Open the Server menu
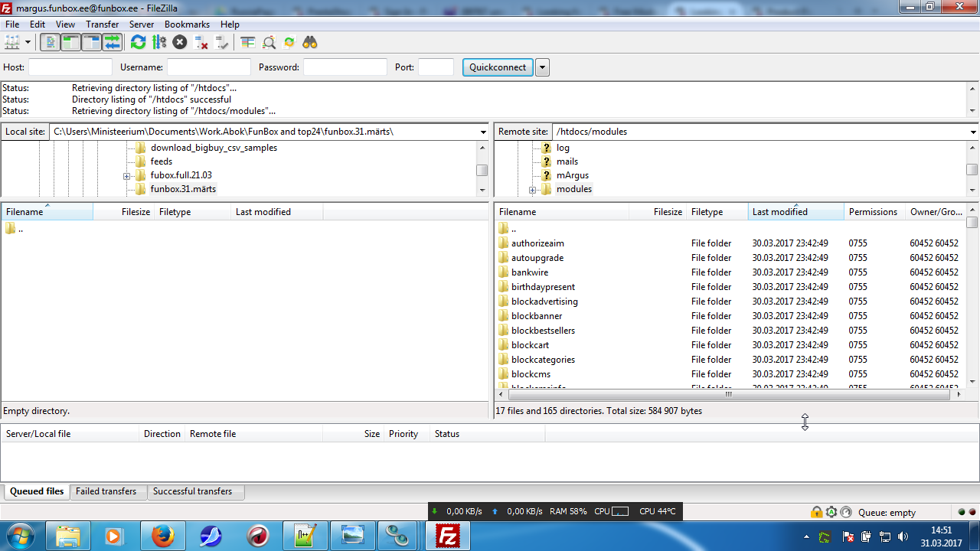Screen dimensions: 980x551 pos(142,24)
